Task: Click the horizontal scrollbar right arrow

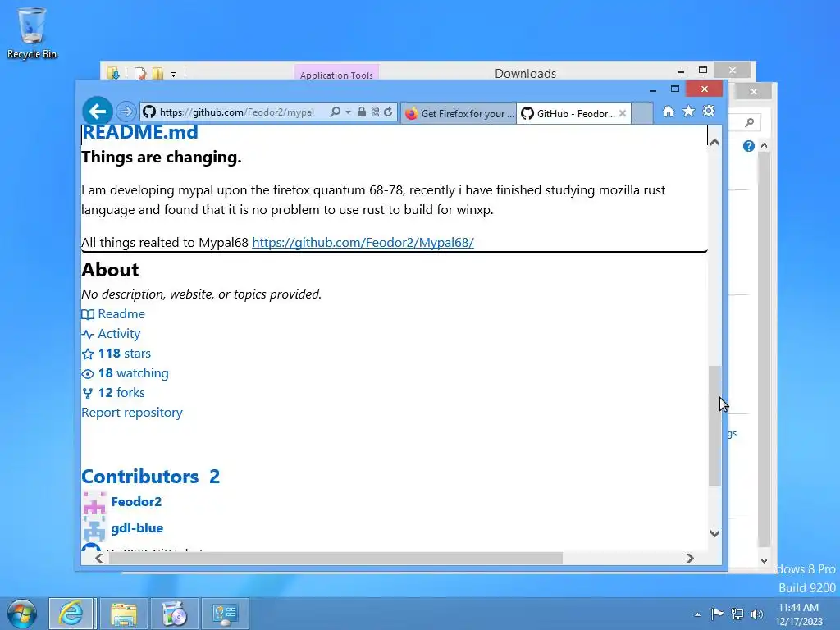Action: 690,558
